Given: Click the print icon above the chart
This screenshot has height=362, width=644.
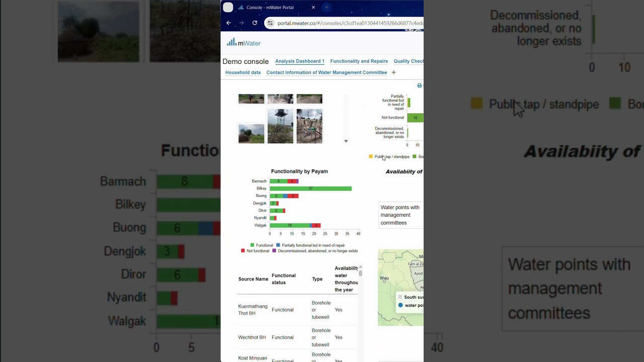Looking at the screenshot, I should [420, 86].
